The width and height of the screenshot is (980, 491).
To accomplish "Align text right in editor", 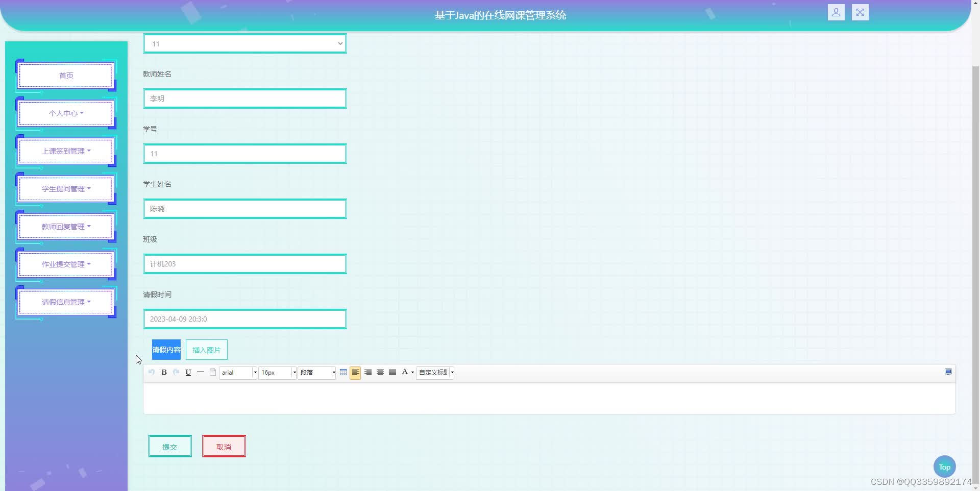I will pyautogui.click(x=368, y=372).
